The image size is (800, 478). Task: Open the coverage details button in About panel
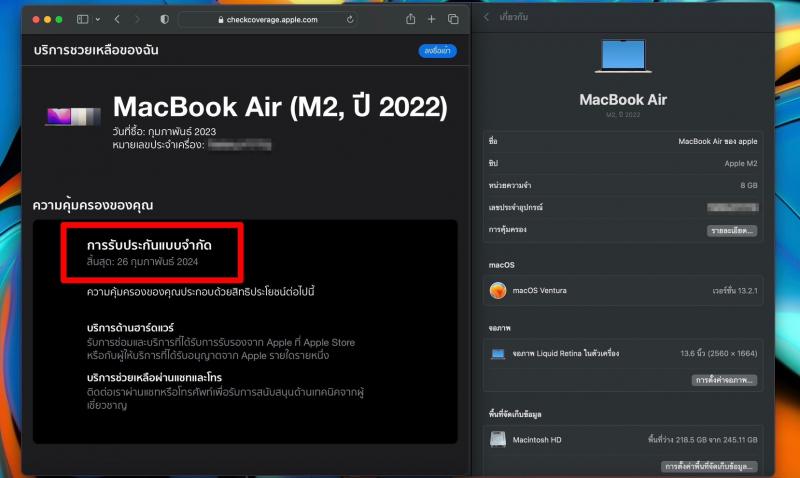click(x=732, y=231)
